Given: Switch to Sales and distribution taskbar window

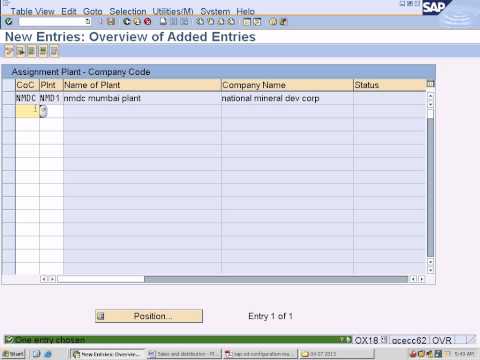Looking at the screenshot, I should coord(184,354).
